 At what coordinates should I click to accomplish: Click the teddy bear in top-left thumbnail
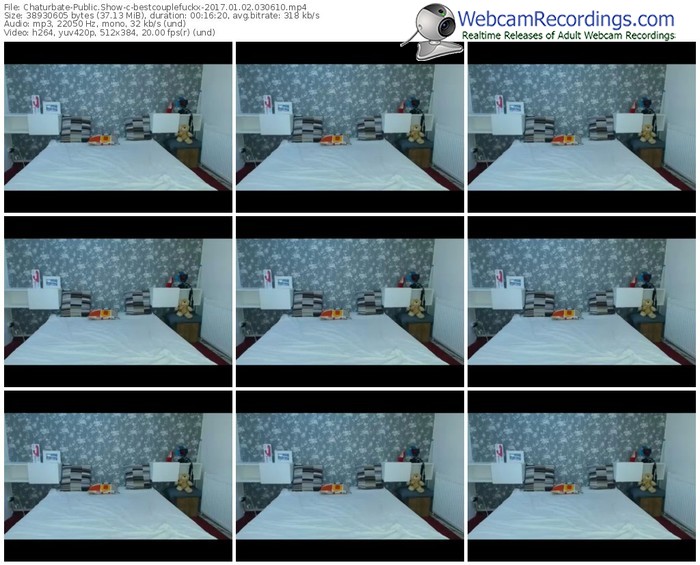tap(185, 132)
